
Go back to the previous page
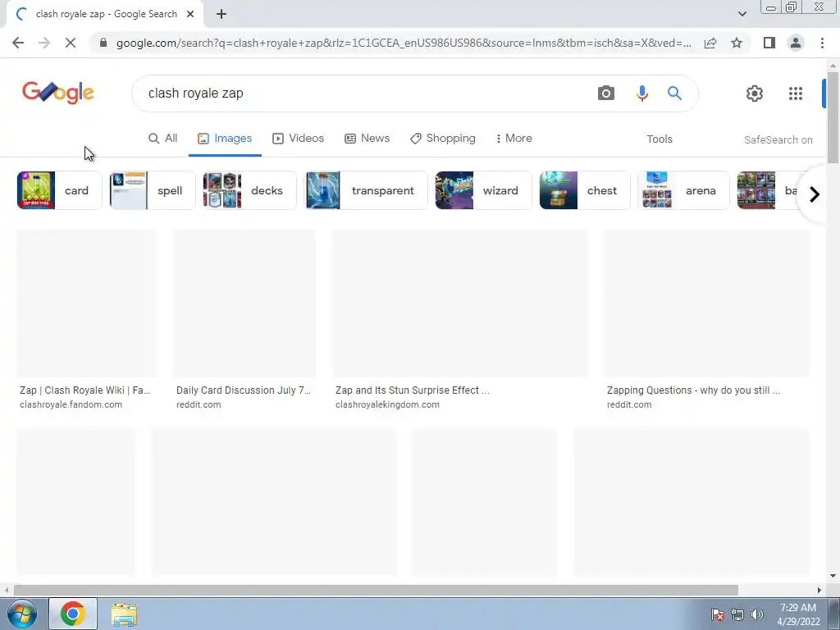(x=18, y=43)
